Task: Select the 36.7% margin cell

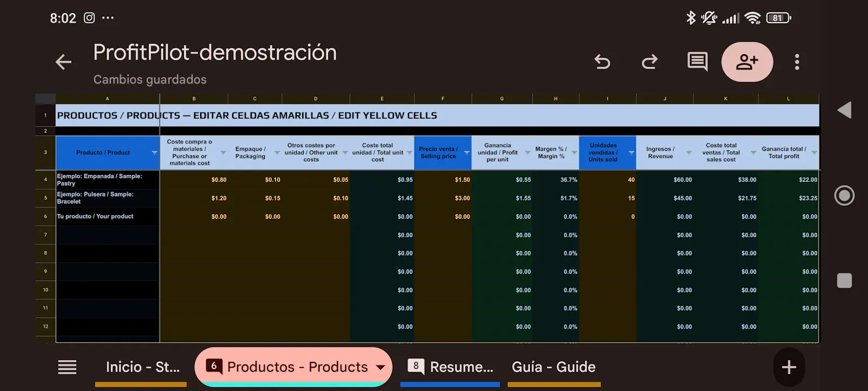Action: pos(556,180)
